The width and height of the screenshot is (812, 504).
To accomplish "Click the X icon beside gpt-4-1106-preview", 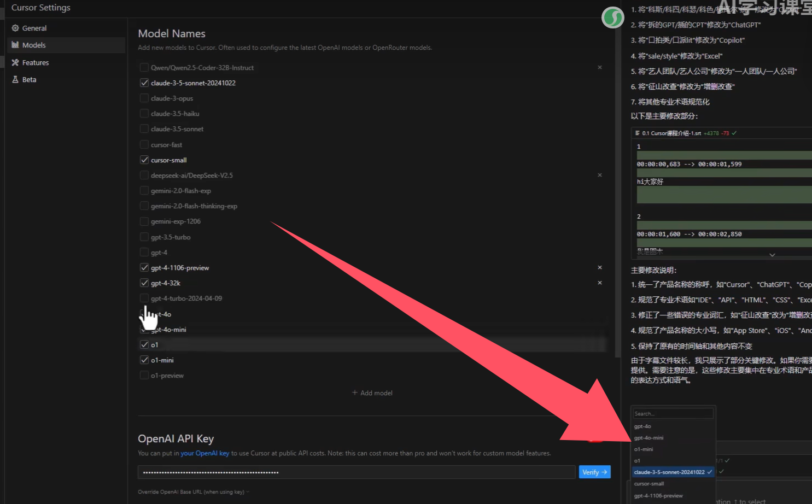I will point(600,267).
